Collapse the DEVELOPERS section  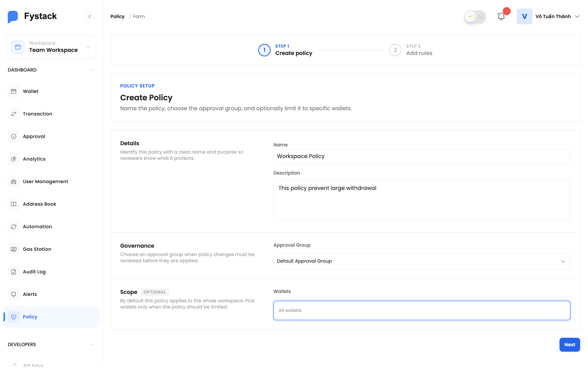(x=92, y=345)
